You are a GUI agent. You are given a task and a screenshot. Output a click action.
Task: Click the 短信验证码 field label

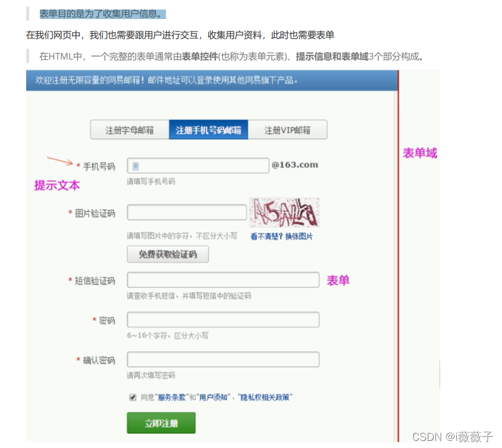pos(95,281)
